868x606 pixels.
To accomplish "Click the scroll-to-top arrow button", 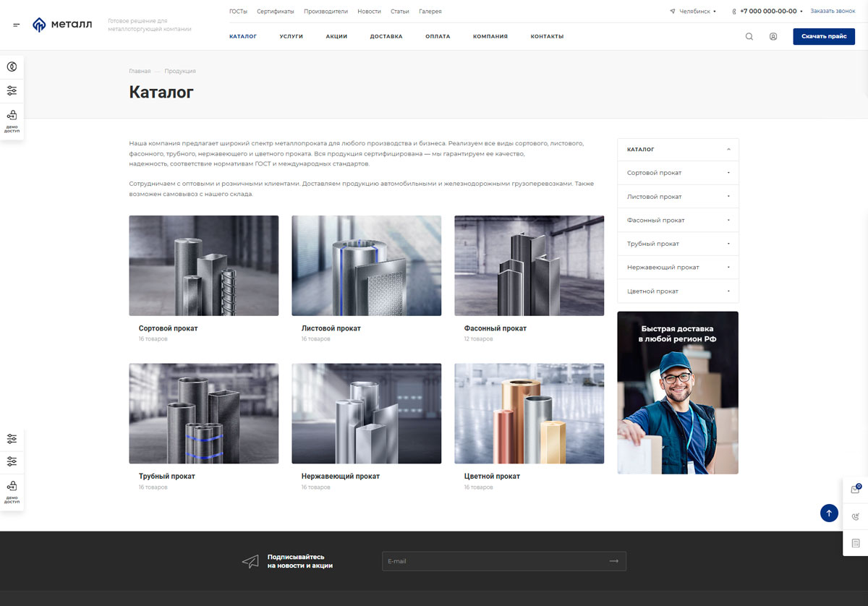I will pos(829,513).
